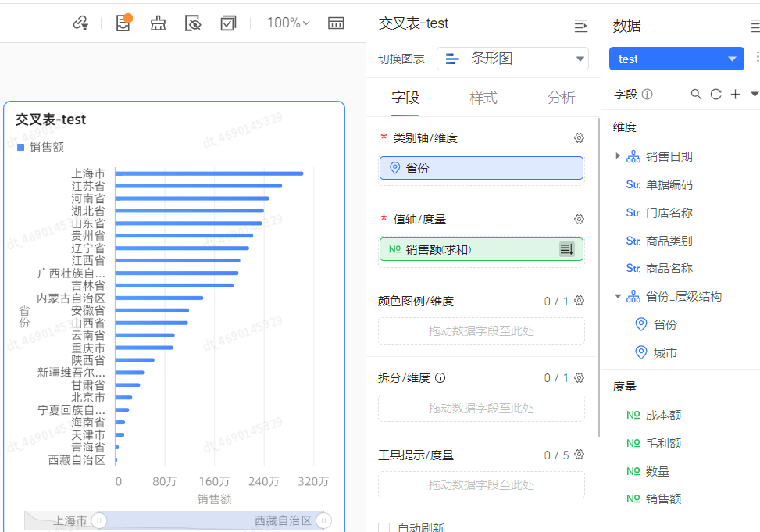Click the 度量 section header
This screenshot has height=532, width=760.
(x=624, y=387)
